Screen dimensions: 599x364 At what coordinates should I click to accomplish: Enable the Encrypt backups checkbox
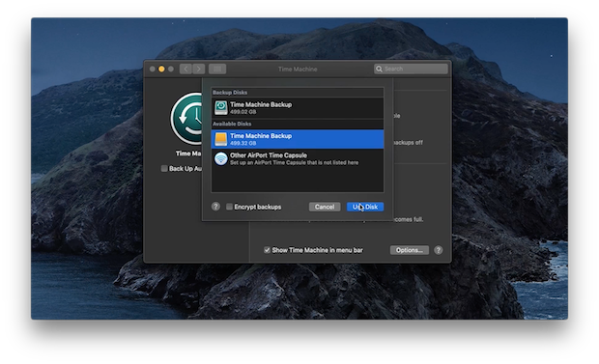pyautogui.click(x=229, y=207)
